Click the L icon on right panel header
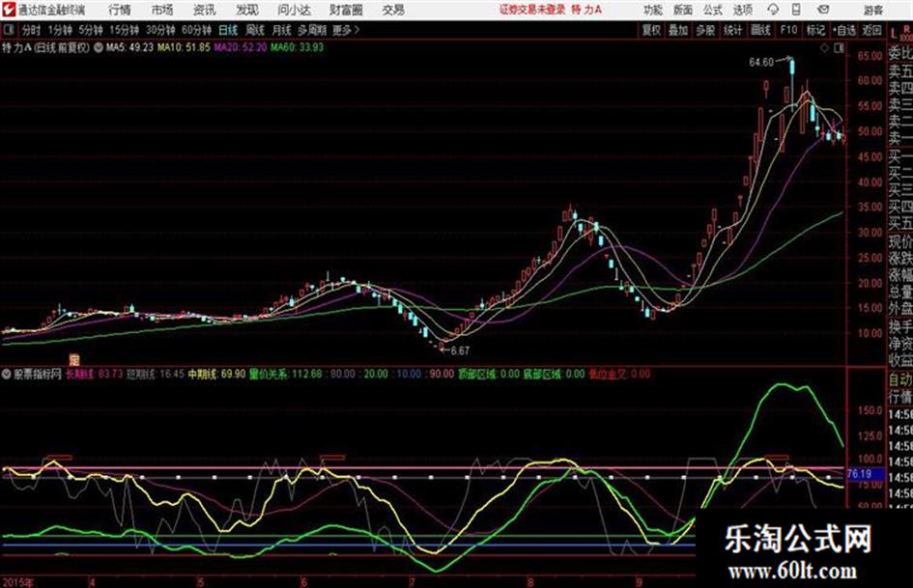The height and width of the screenshot is (588, 913). (x=894, y=33)
